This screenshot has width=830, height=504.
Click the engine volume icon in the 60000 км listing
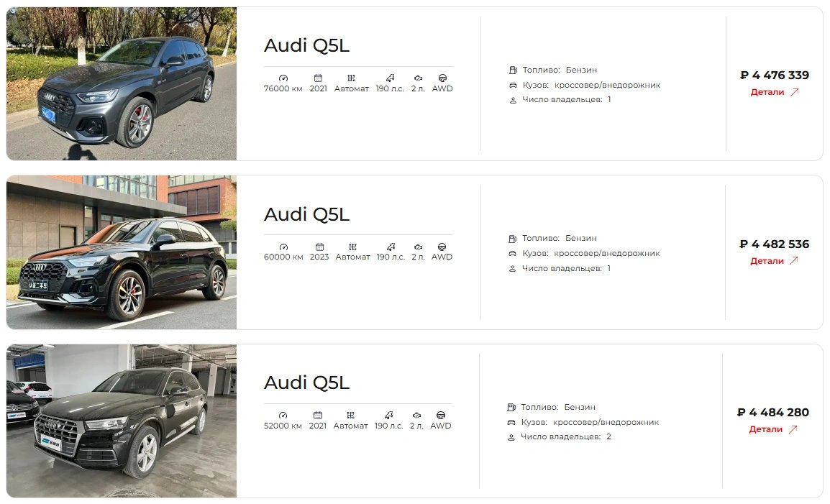click(x=418, y=247)
